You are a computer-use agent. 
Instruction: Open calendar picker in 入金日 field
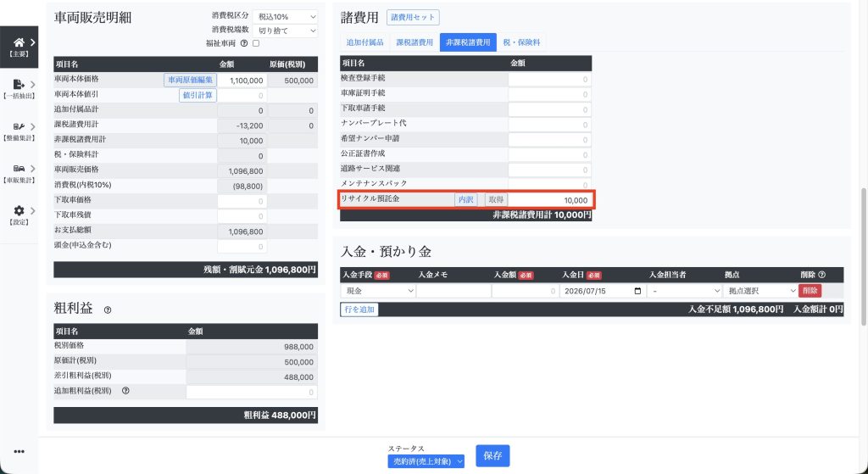[x=637, y=291]
